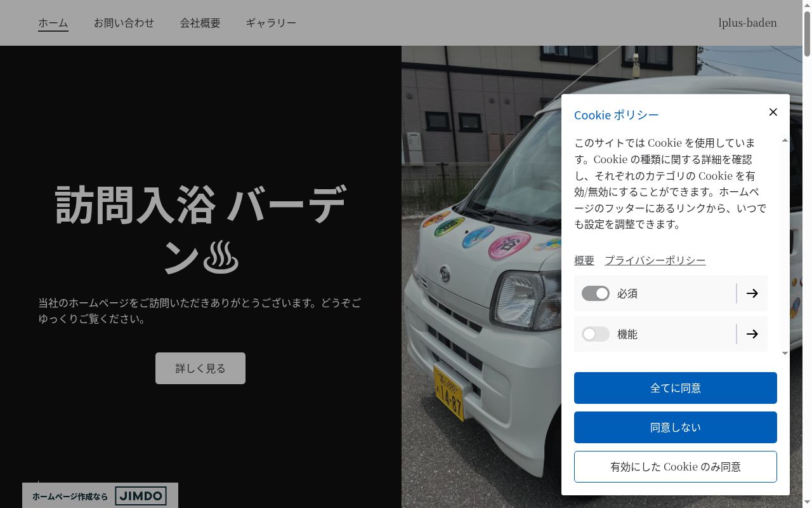Click the page vertical scrollbar thumb

pyautogui.click(x=807, y=33)
